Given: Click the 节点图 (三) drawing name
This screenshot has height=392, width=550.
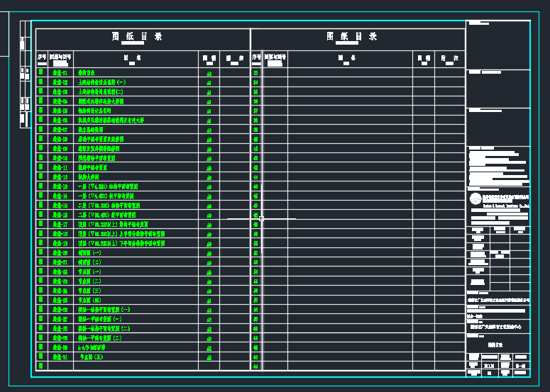Looking at the screenshot, I should coord(89,291).
